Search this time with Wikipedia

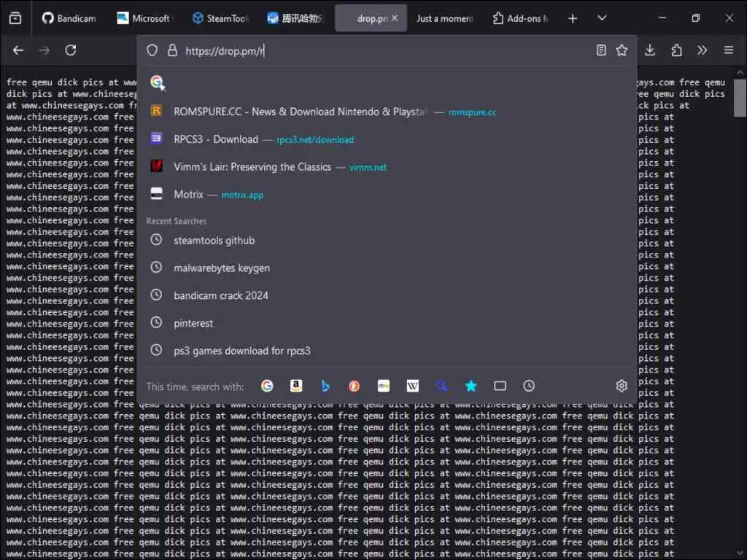tap(413, 386)
